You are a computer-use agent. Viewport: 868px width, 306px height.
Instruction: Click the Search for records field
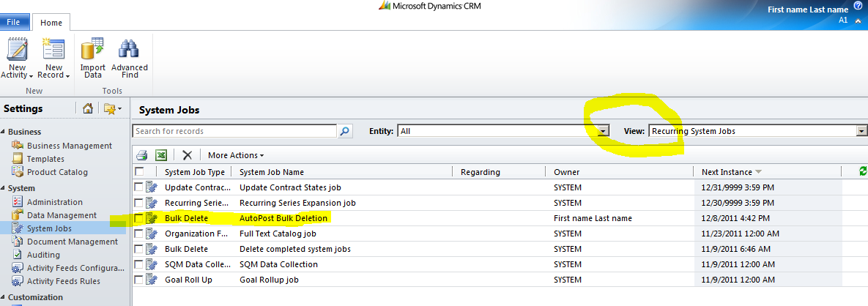[234, 131]
